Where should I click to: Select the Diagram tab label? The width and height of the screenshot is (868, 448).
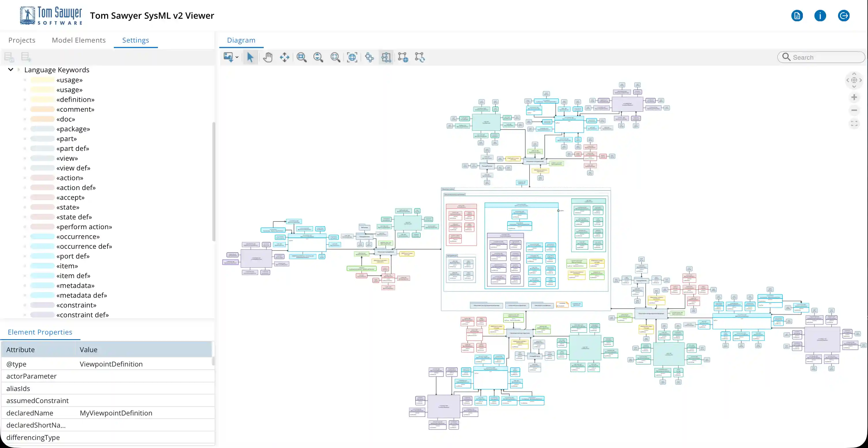(241, 40)
